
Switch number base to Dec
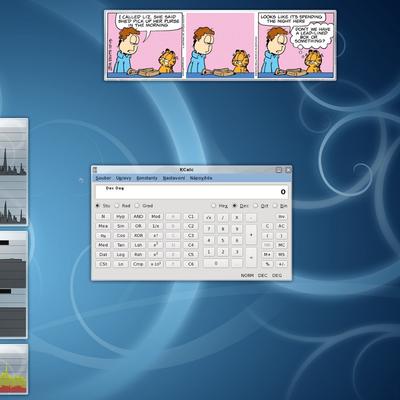click(x=241, y=206)
